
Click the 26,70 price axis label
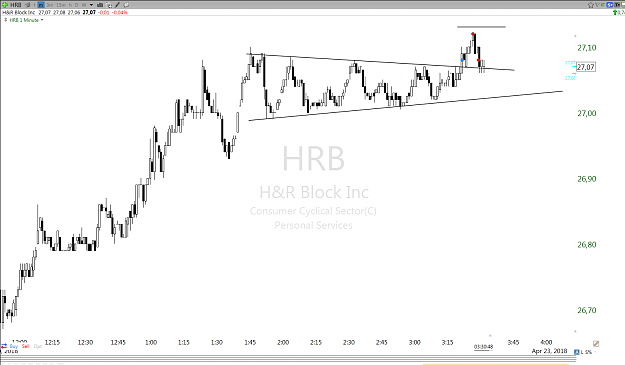click(x=587, y=310)
